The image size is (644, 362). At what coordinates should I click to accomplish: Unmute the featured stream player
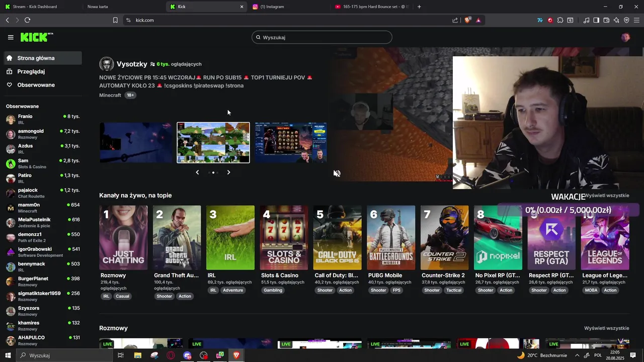tap(337, 173)
